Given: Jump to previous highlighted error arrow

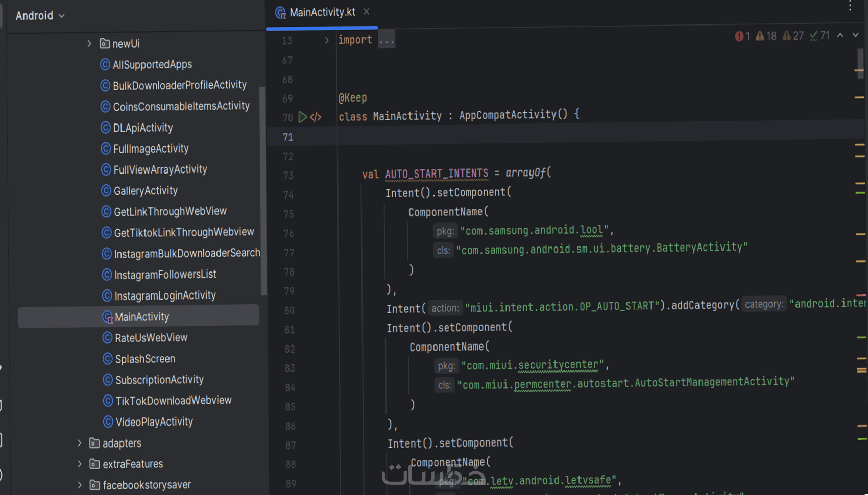Looking at the screenshot, I should click(x=840, y=35).
